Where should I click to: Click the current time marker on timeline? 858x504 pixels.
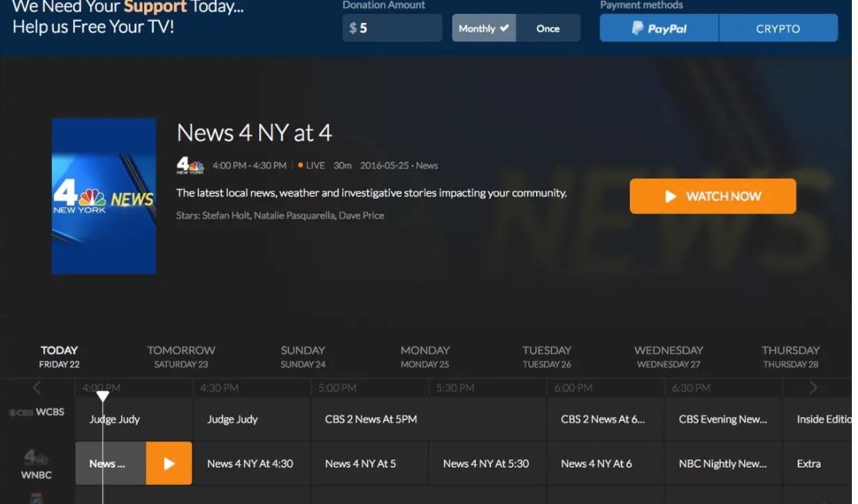pos(102,396)
